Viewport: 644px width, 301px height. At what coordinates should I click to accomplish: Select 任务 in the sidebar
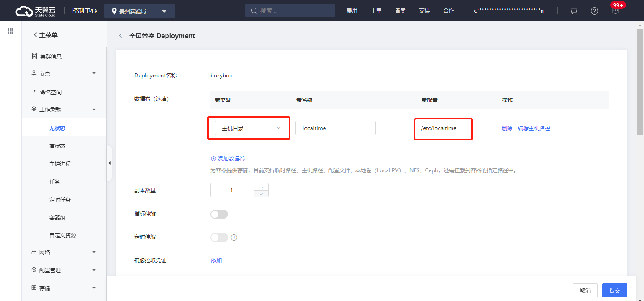pos(55,182)
